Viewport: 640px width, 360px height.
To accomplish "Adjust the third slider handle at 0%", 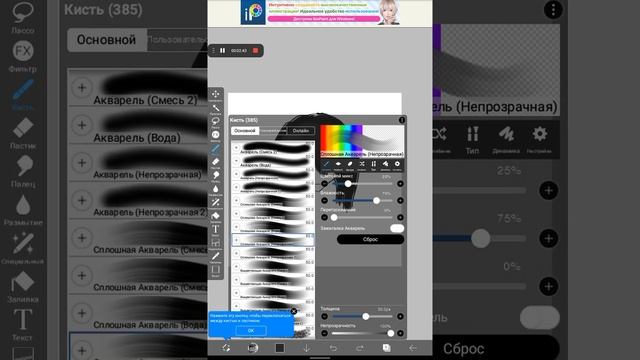I will tap(334, 218).
